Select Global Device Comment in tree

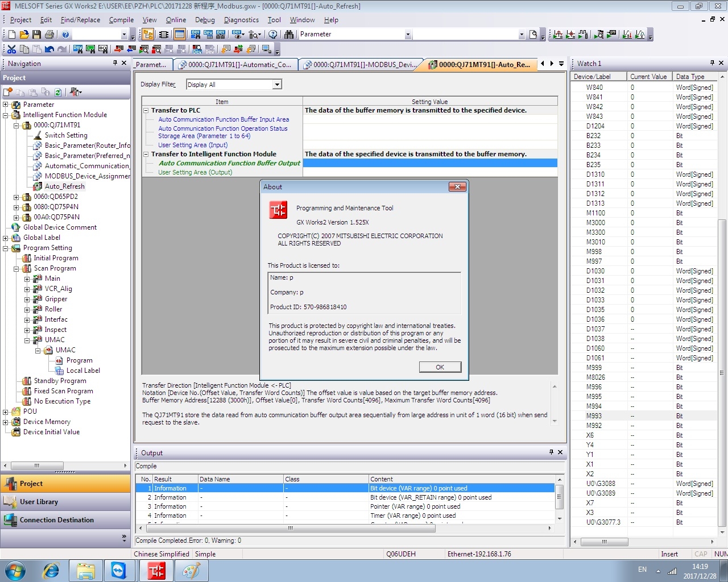tap(60, 227)
